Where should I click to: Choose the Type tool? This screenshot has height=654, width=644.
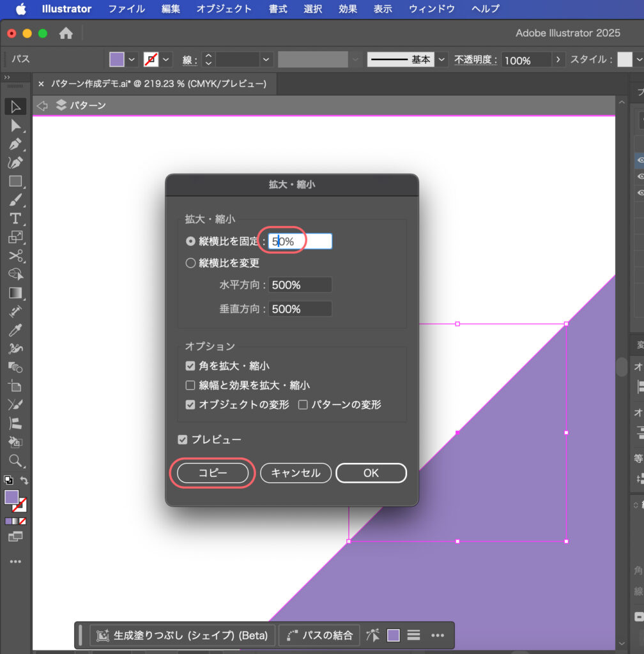pos(15,218)
